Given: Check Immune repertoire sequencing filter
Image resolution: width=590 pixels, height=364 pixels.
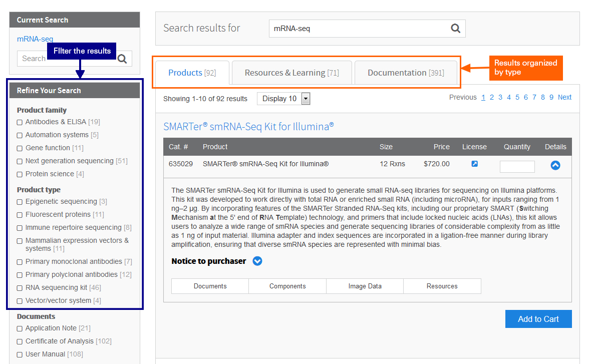Looking at the screenshot, I should tap(20, 228).
